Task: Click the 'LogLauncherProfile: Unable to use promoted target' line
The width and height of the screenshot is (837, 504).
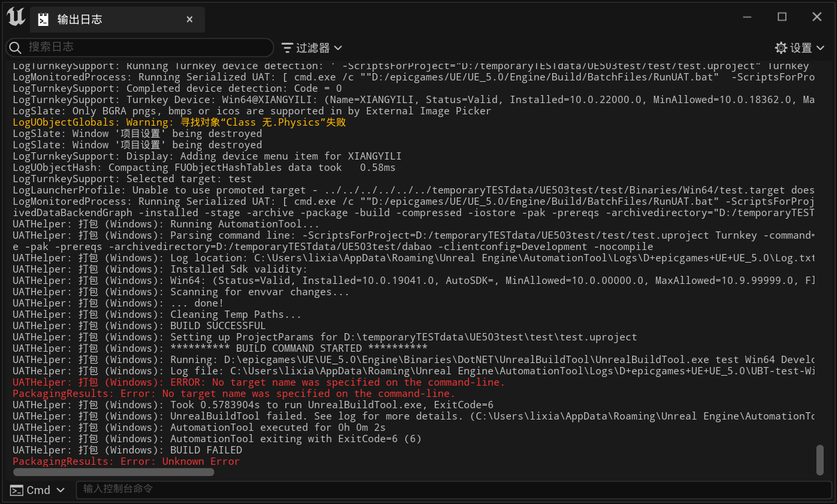Action: click(x=414, y=190)
